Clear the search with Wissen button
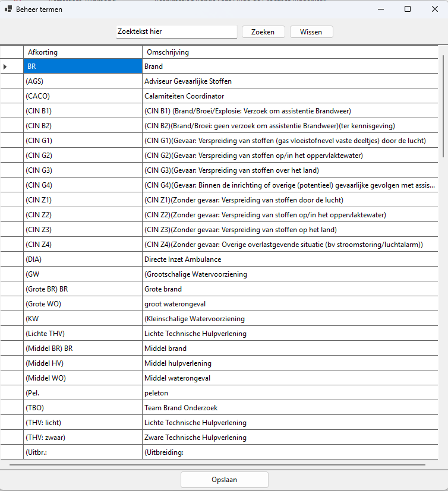Viewport: 448px width, 491px height. 311,32
